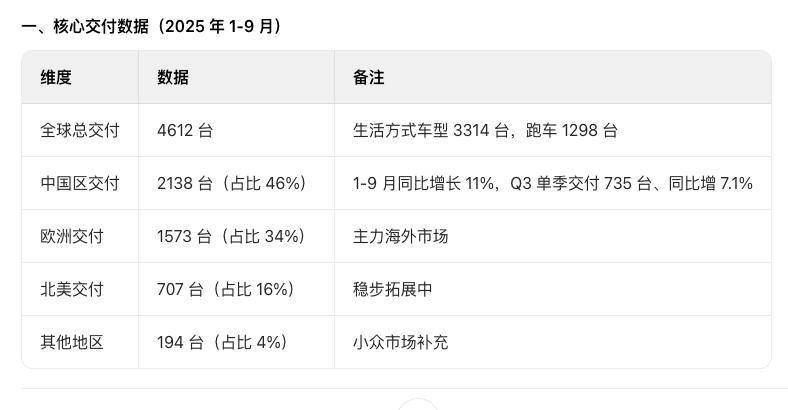
Task: Select the 中国区交付 row label
Action: [80, 183]
